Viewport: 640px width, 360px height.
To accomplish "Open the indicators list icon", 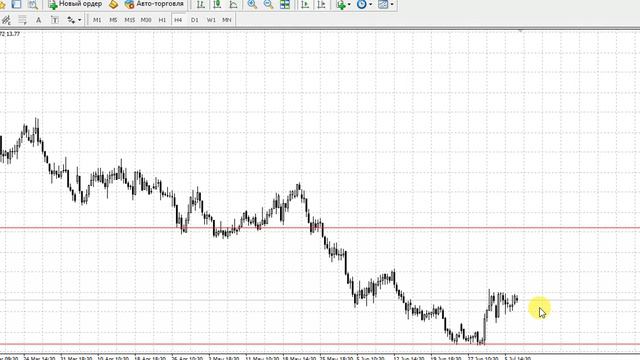I will (x=340, y=4).
